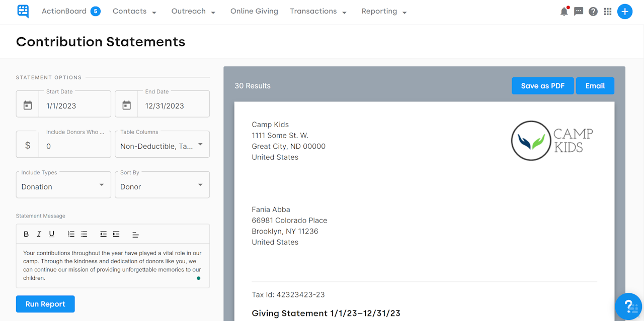Navigate to Online Giving
Viewport: 644px width, 321px height.
[x=254, y=11]
